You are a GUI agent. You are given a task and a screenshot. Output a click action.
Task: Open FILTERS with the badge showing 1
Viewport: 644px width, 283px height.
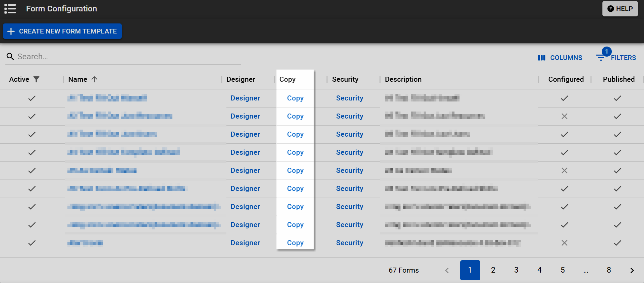[x=616, y=57]
